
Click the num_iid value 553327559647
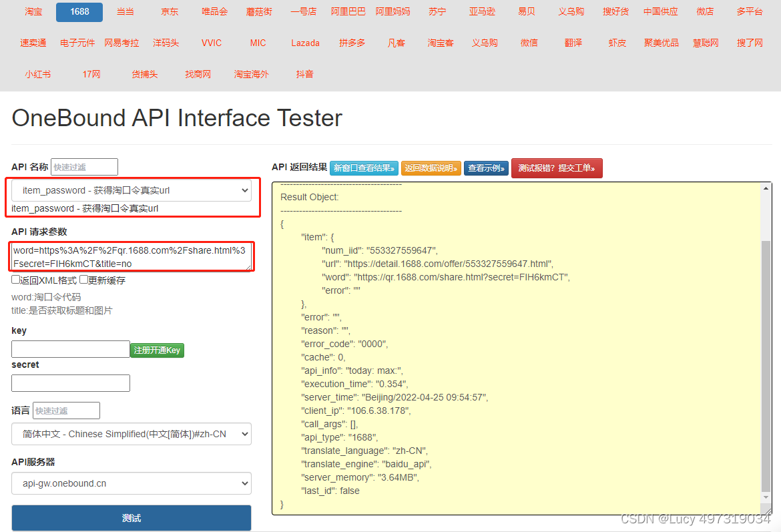[402, 250]
